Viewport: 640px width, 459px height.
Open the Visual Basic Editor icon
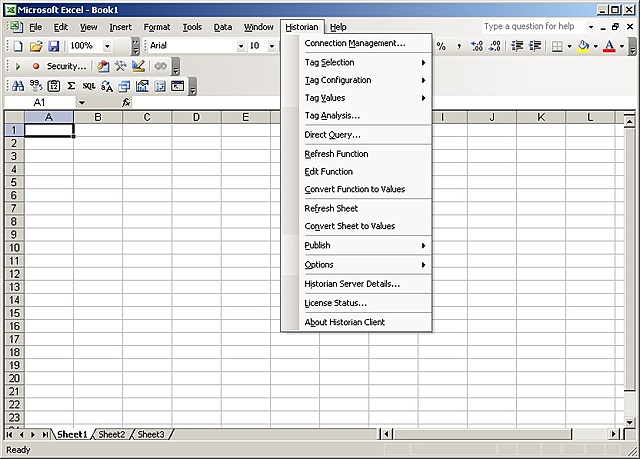[x=103, y=66]
